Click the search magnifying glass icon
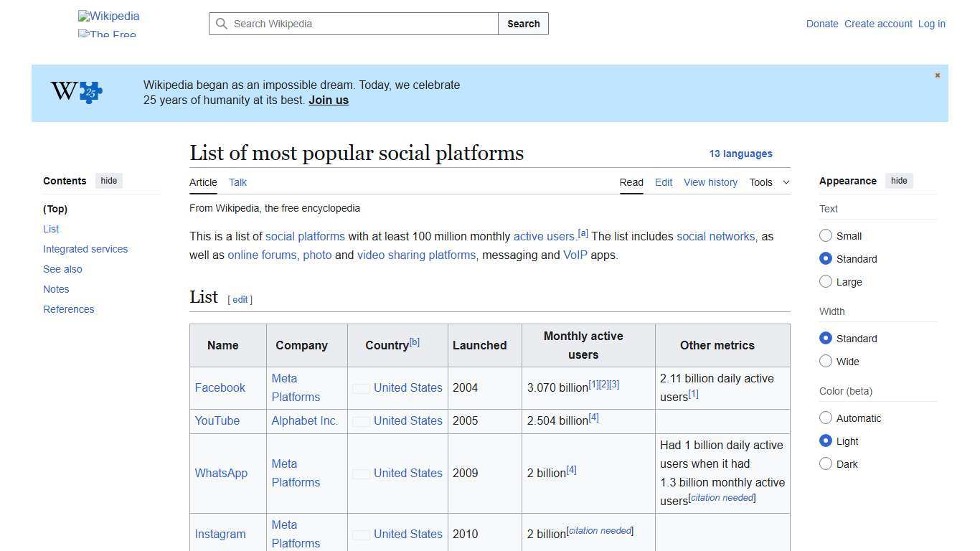This screenshot has height=551, width=980. (x=222, y=24)
